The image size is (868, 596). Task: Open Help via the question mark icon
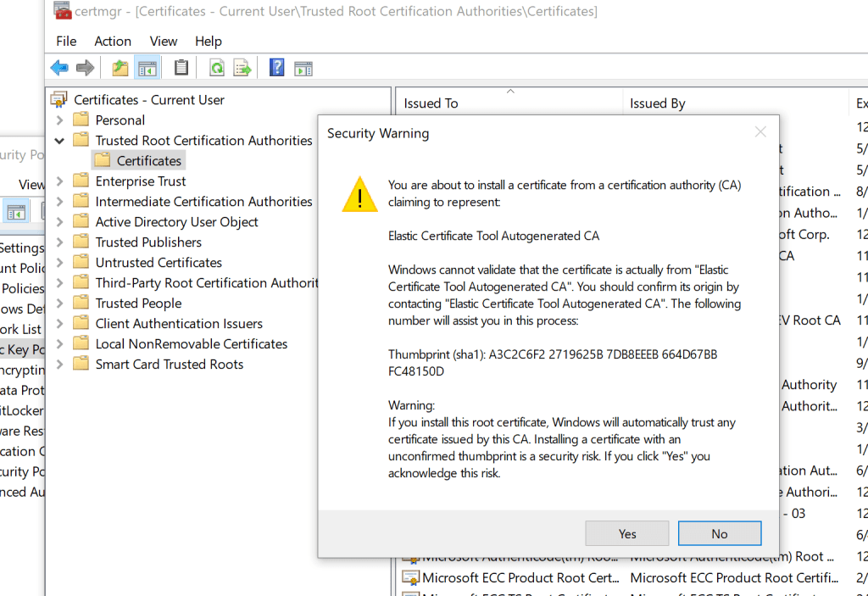[x=276, y=68]
